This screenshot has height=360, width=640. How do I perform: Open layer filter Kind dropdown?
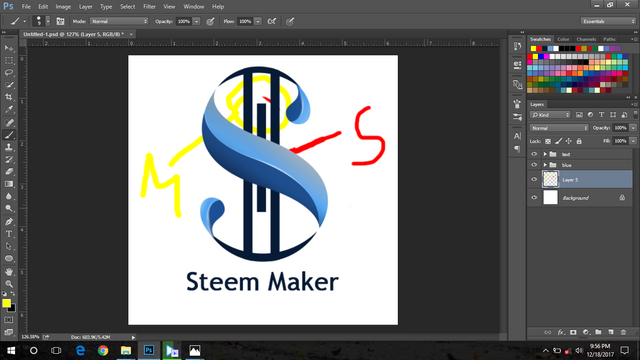[x=550, y=115]
